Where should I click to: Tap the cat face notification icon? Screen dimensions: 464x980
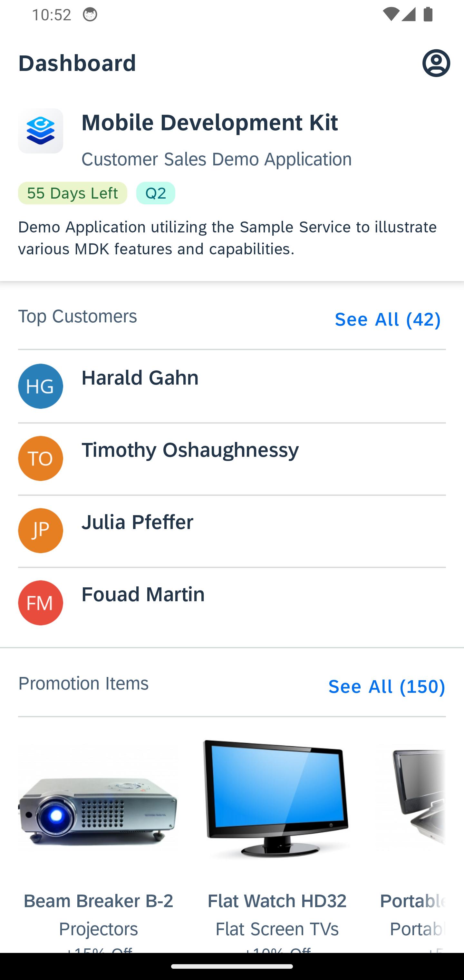(x=90, y=15)
